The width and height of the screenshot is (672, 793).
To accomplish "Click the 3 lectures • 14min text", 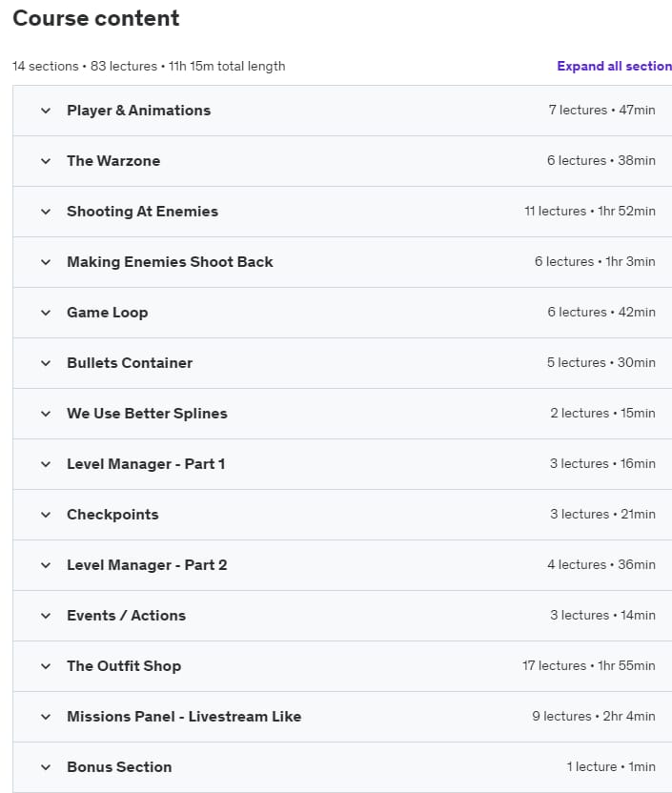I will (x=602, y=616).
